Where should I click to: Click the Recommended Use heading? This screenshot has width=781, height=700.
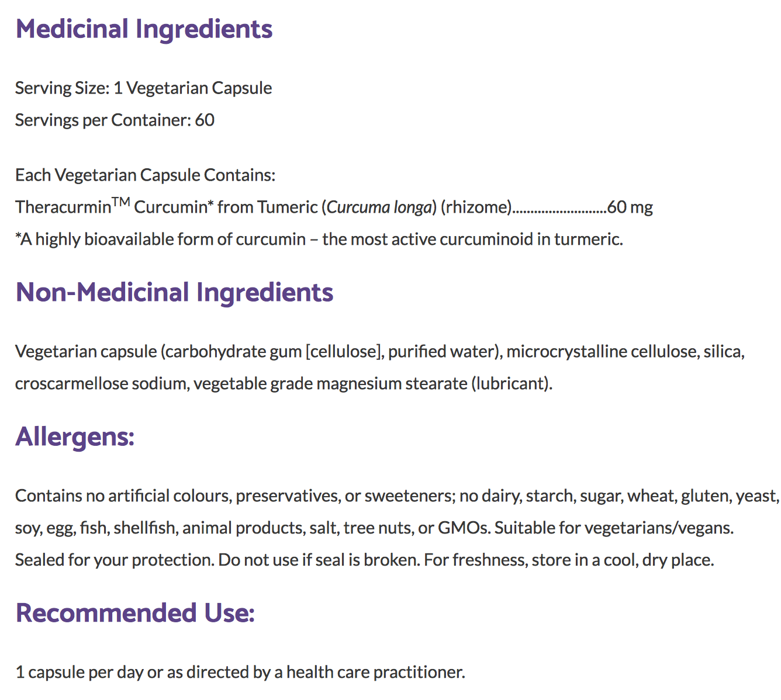coord(135,614)
